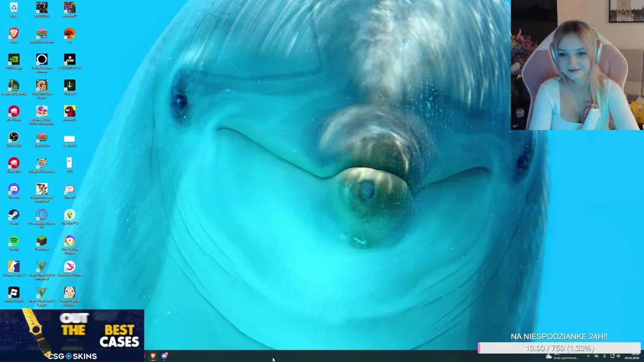Open the Ome.TV shortcut
This screenshot has height=362, width=644.
click(69, 191)
